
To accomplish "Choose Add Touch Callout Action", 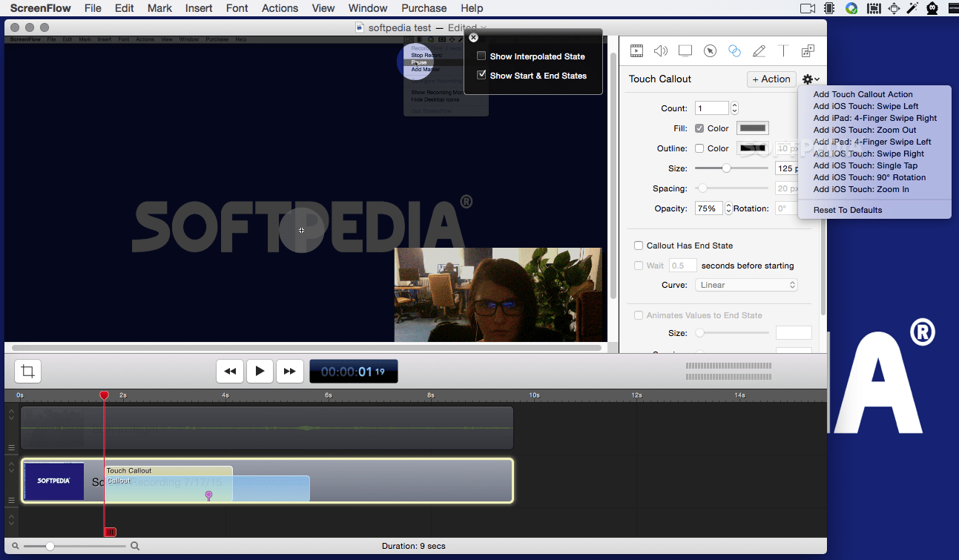I will click(x=863, y=94).
